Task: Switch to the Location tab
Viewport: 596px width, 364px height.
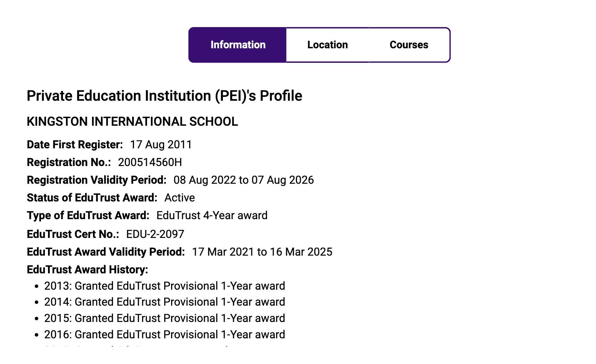Action: point(327,45)
